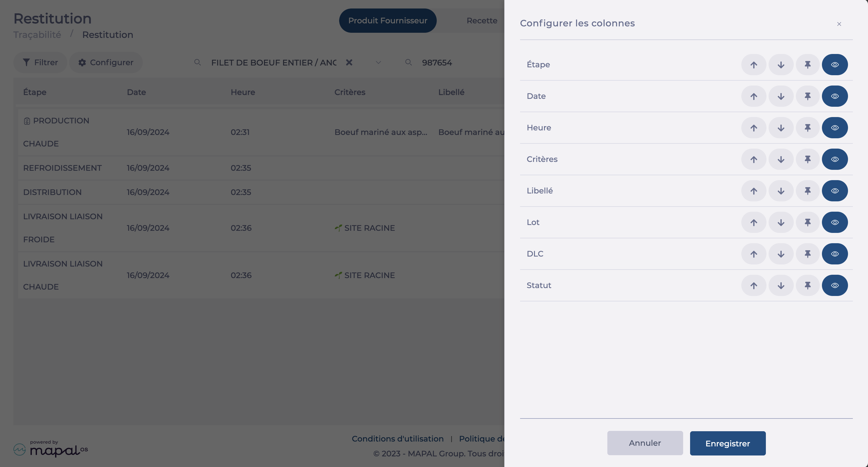The height and width of the screenshot is (467, 868).
Task: Expand the product search dropdown chevron
Action: (x=379, y=62)
